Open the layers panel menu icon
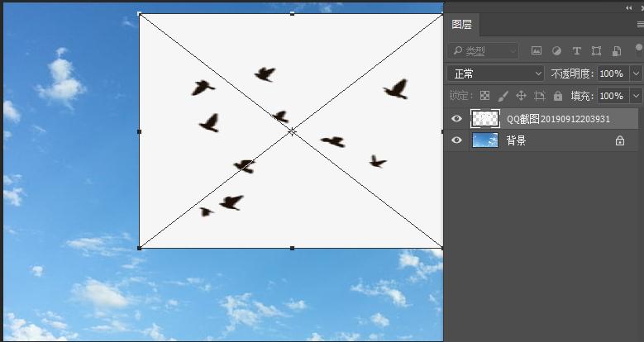 pyautogui.click(x=640, y=25)
